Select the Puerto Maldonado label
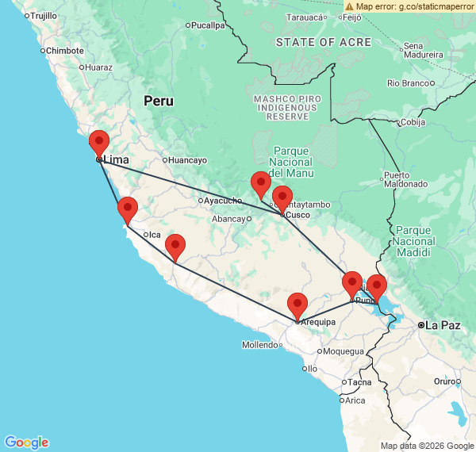Screen dimensions: 476x452 coord(407,180)
